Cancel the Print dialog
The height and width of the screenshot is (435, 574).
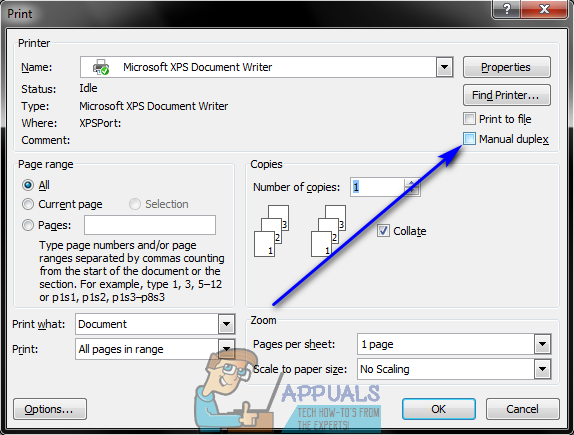pos(522,409)
